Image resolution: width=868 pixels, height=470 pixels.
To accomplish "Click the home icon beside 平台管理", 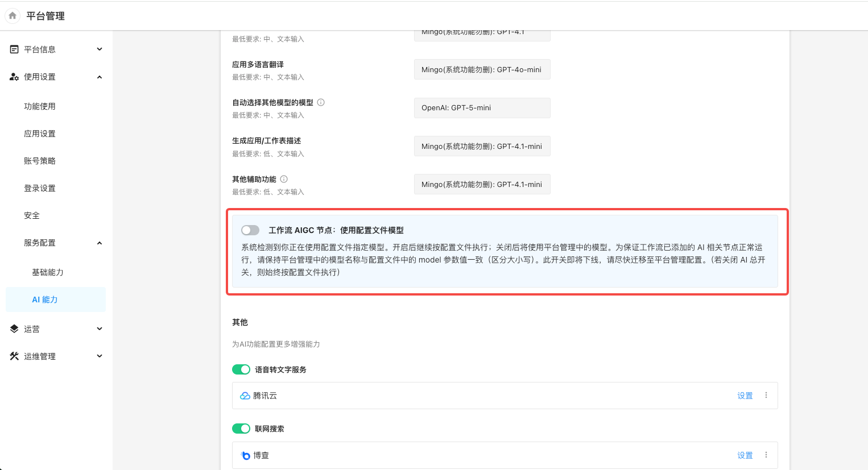I will pyautogui.click(x=13, y=16).
